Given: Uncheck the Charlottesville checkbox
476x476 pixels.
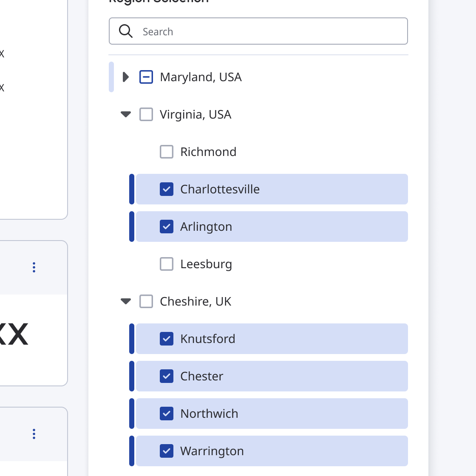Looking at the screenshot, I should click(167, 189).
